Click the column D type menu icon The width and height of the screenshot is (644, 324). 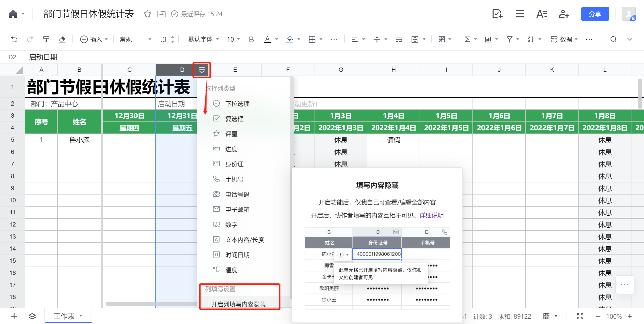pyautogui.click(x=202, y=70)
